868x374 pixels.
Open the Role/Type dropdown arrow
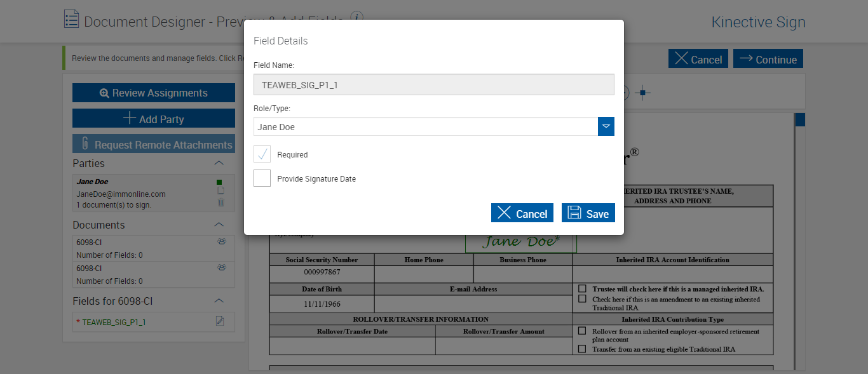(x=606, y=126)
